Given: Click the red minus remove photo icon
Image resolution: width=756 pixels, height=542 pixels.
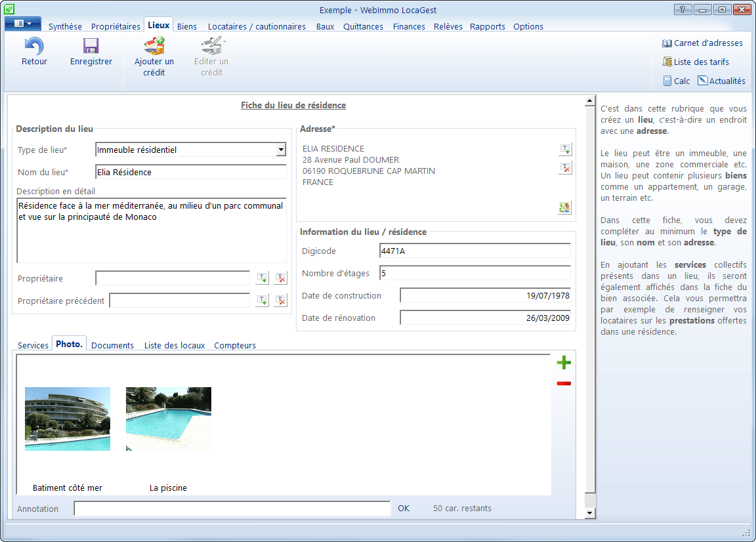Looking at the screenshot, I should [x=564, y=383].
